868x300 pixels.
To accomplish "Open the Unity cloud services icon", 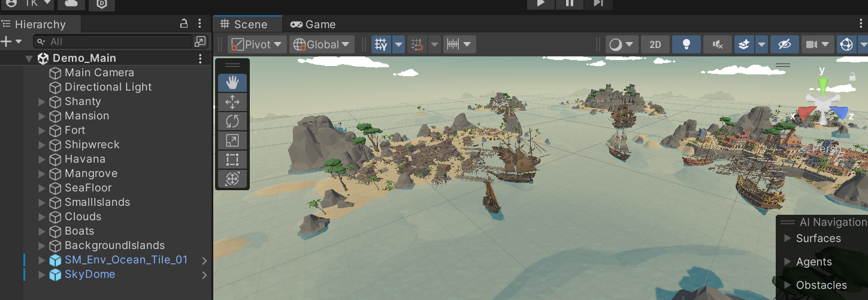I will click(71, 3).
